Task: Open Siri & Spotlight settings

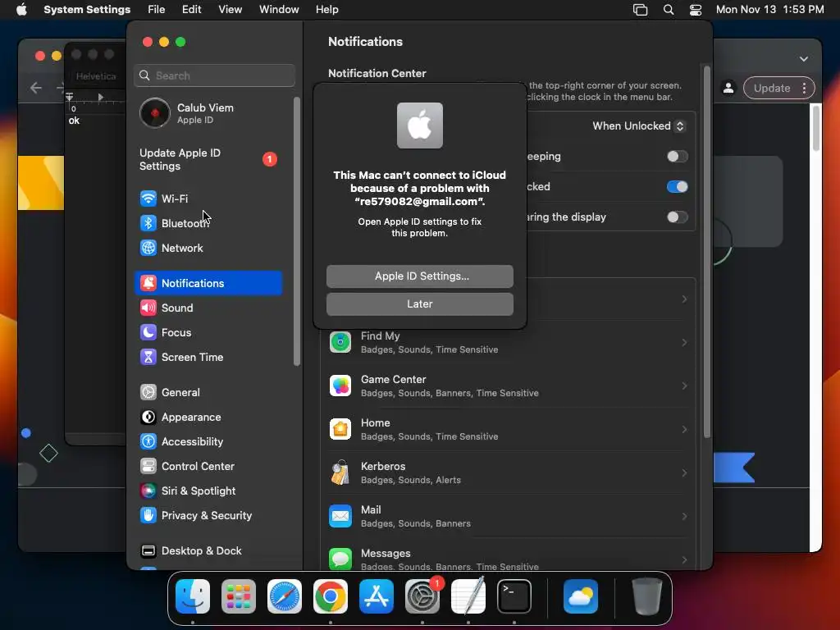Action: click(x=208, y=491)
